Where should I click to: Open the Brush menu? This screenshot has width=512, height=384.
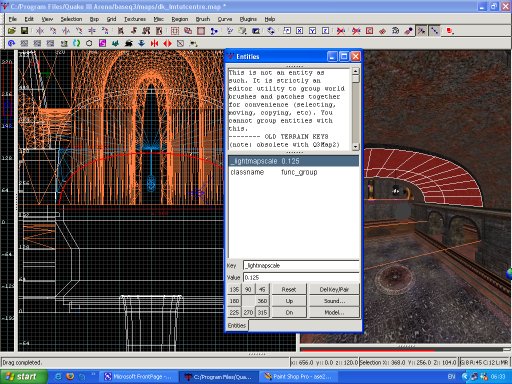tap(203, 19)
